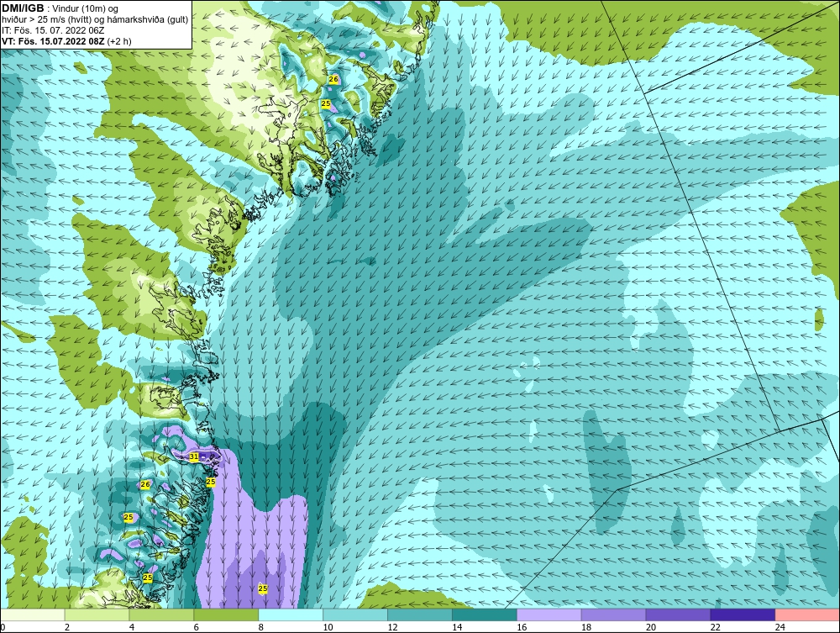Viewport: 840px width, 633px height.
Task: Pick the 8–10 m/s light cyan legend swatch
Action: click(x=291, y=615)
